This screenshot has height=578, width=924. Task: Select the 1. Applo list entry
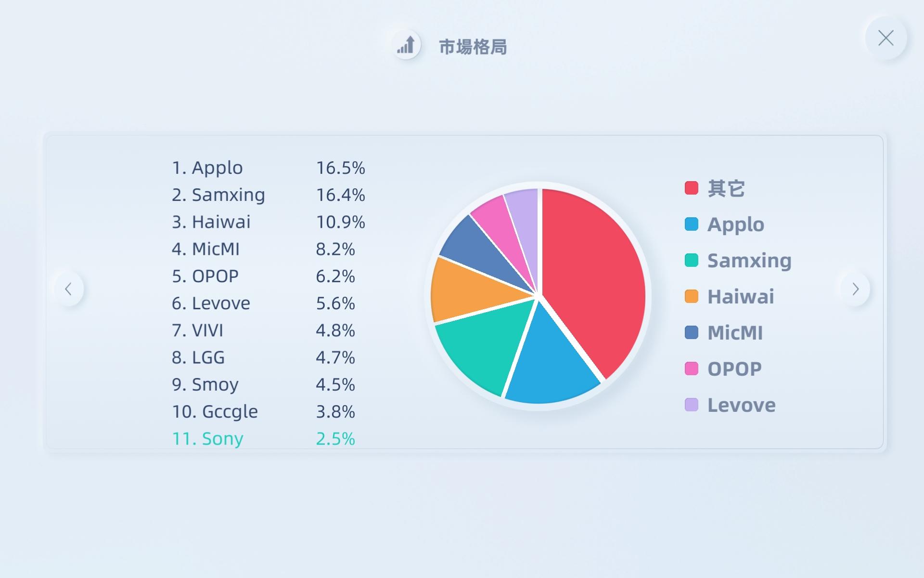point(269,168)
